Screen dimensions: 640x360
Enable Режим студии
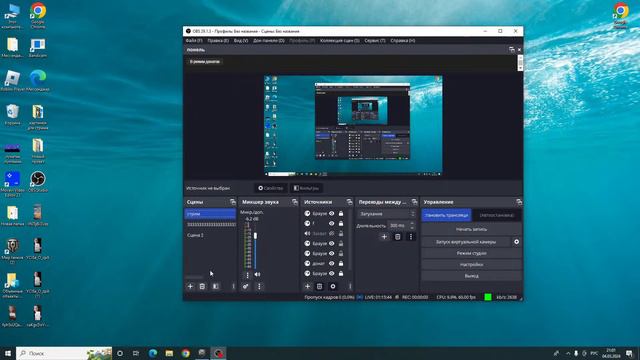click(x=471, y=253)
